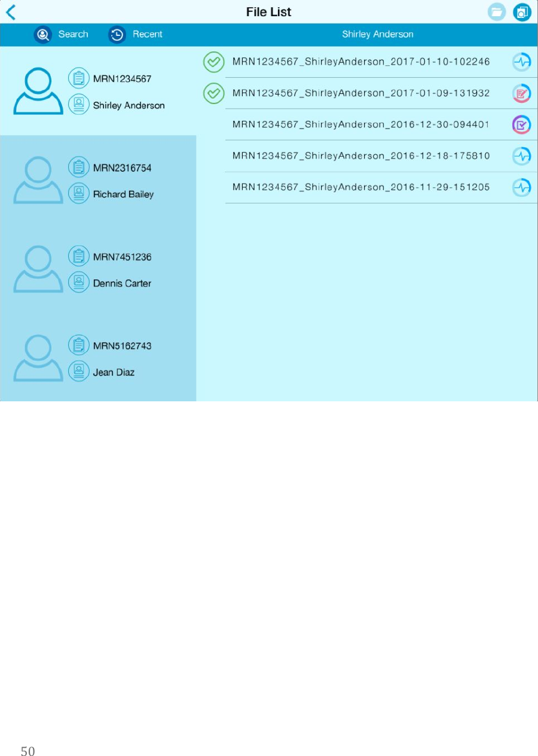Viewport: 538px width, 756px height.
Task: Click ID card icon beside Shirley Anderson
Action: point(79,105)
